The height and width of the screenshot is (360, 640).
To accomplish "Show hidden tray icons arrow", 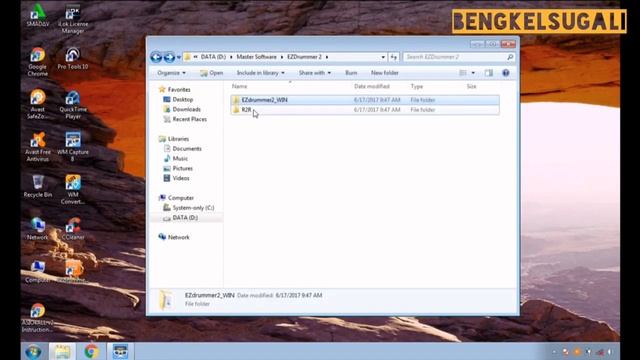I will [x=554, y=352].
